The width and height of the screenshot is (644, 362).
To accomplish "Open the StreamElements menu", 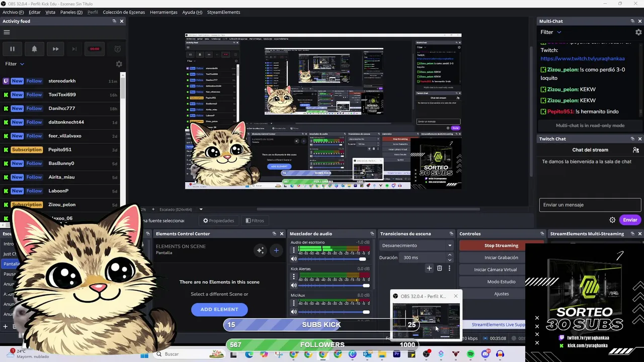I will pos(223,12).
